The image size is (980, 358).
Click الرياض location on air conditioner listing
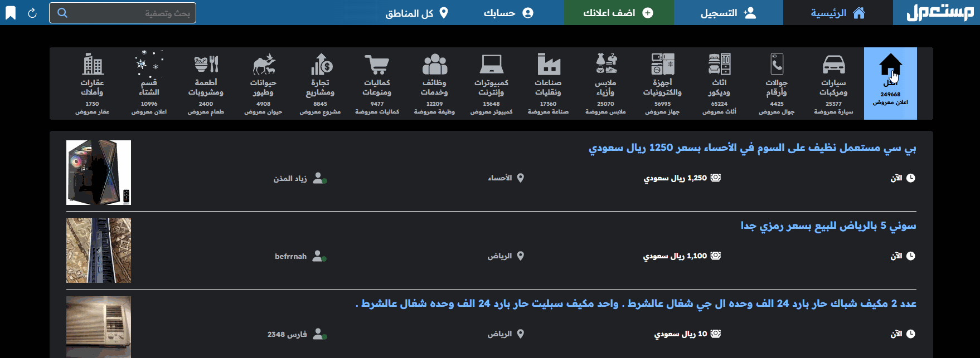pyautogui.click(x=499, y=334)
